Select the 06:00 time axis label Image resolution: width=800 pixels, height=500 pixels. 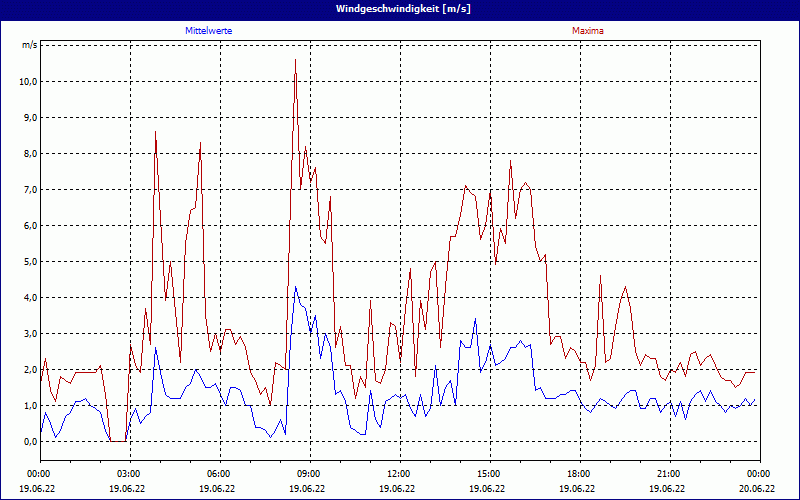tap(218, 473)
